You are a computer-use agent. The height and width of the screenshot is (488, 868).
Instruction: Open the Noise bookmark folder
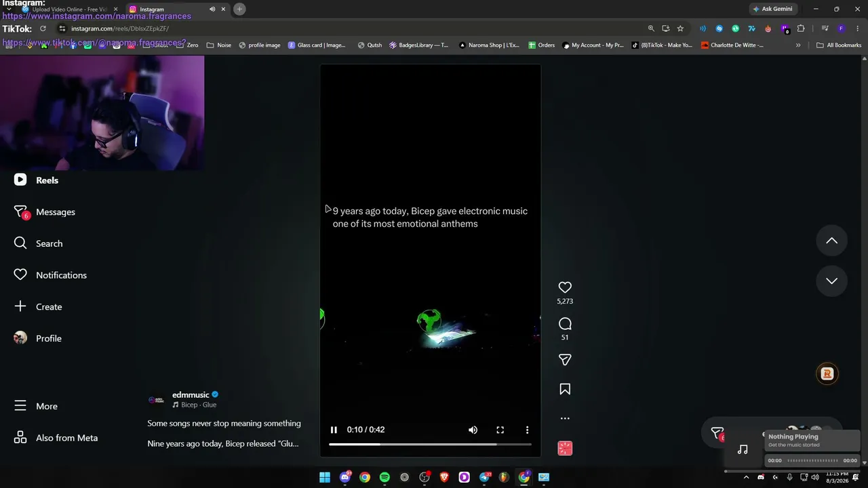point(219,45)
